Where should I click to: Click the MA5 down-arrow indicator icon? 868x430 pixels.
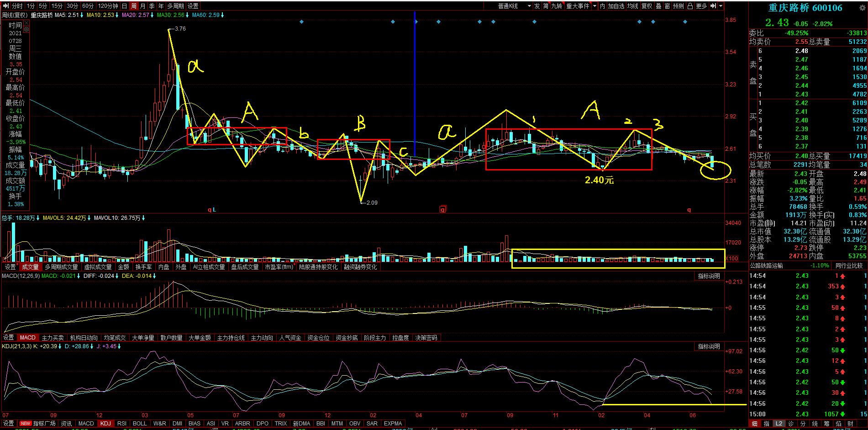pyautogui.click(x=82, y=15)
